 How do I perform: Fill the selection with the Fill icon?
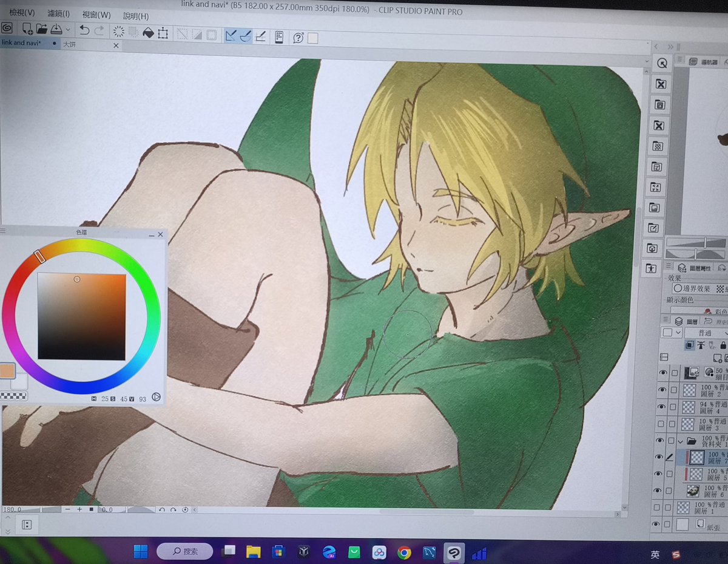coord(148,33)
